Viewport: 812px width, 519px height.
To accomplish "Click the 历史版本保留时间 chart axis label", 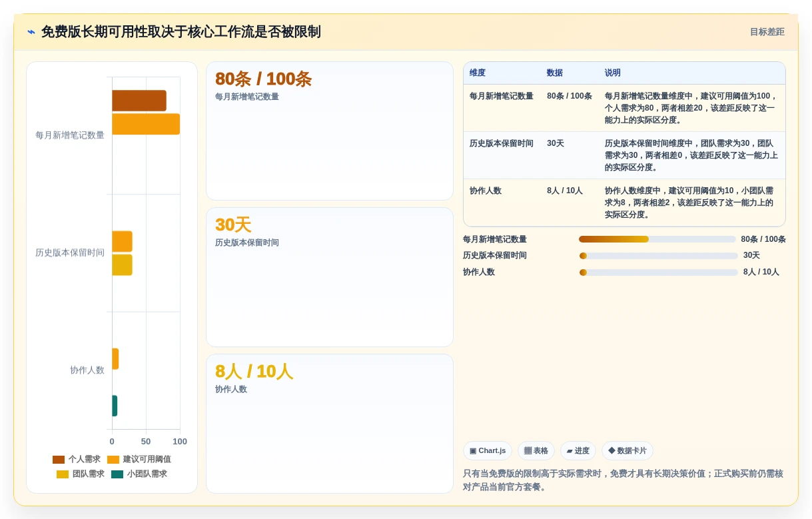I will 70,253.
